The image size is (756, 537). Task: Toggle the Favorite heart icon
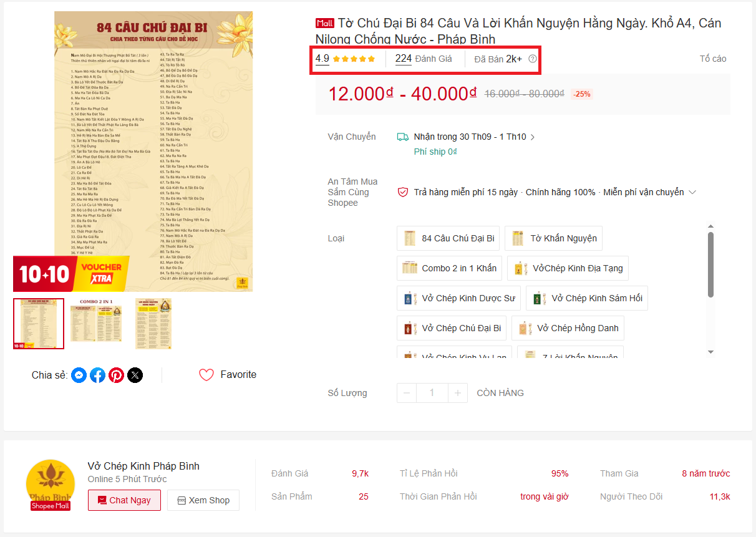coord(206,374)
